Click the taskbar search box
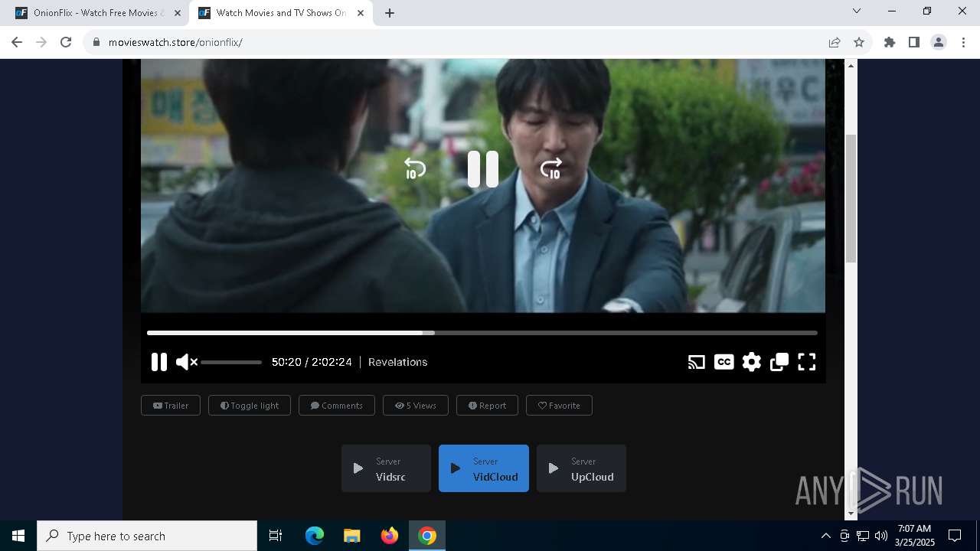980x551 pixels. tap(147, 536)
